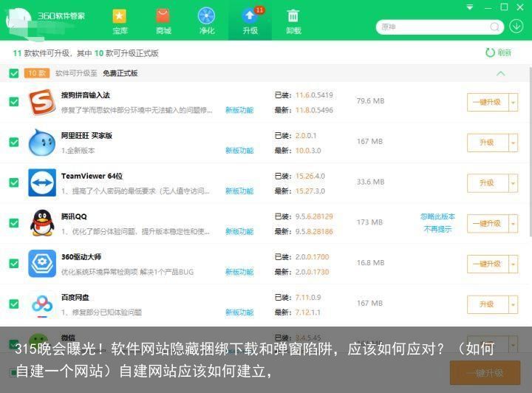Open 新版功能 link for 腾讯QQ
The image size is (532, 393).
coord(239,231)
